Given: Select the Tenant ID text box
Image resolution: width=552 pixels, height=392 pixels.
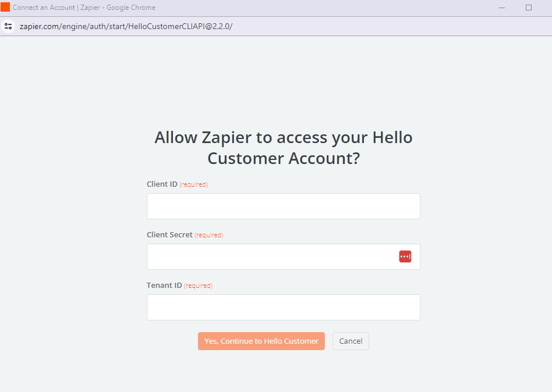Looking at the screenshot, I should [x=283, y=307].
